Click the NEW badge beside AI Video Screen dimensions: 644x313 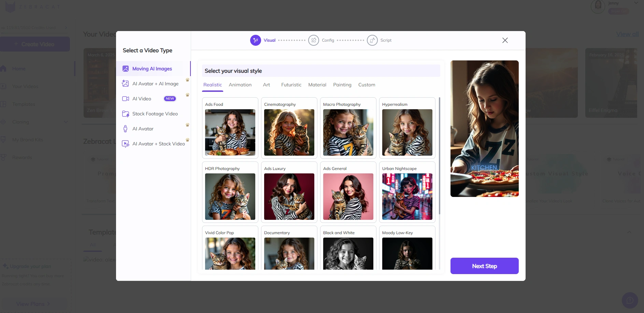tap(170, 99)
